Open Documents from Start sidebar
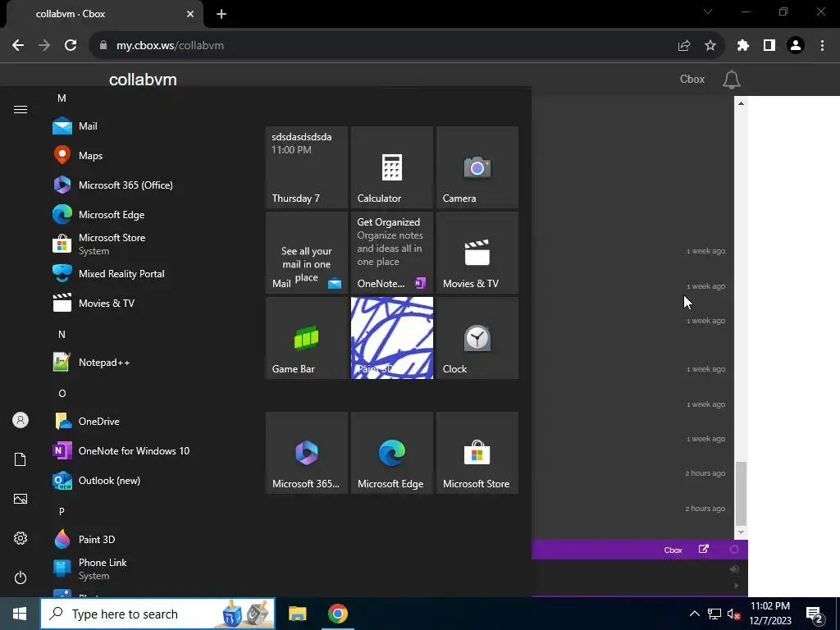Viewport: 840px width, 630px height. click(x=21, y=459)
